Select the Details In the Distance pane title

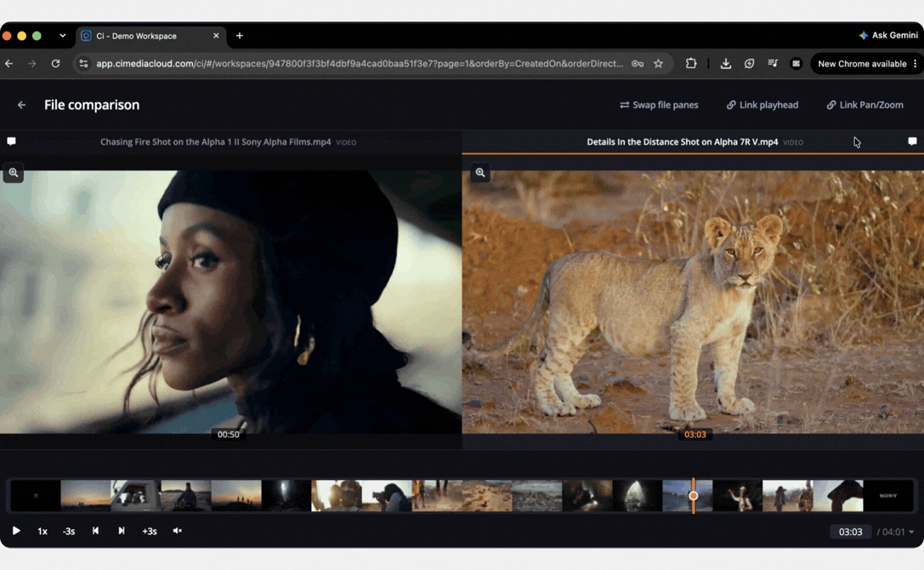(x=683, y=142)
